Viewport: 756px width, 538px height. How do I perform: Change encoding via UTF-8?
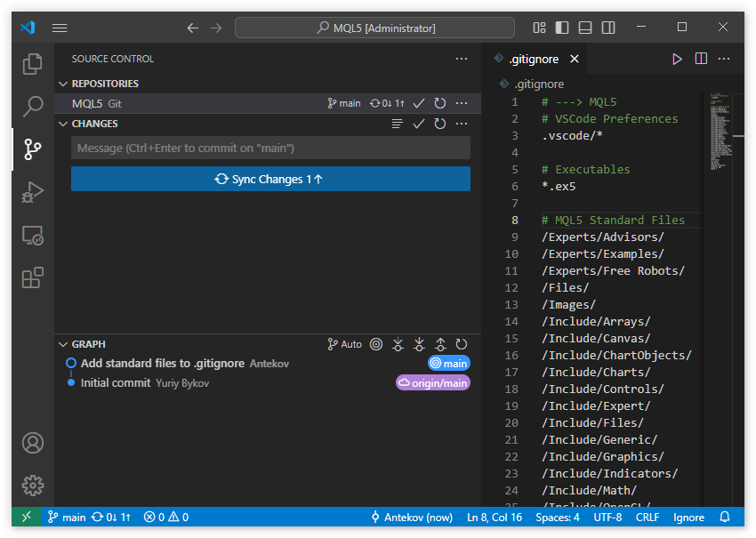607,517
